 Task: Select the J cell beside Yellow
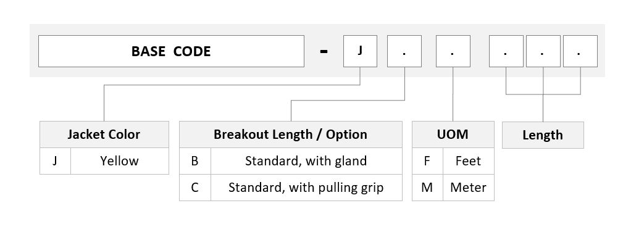(x=55, y=161)
